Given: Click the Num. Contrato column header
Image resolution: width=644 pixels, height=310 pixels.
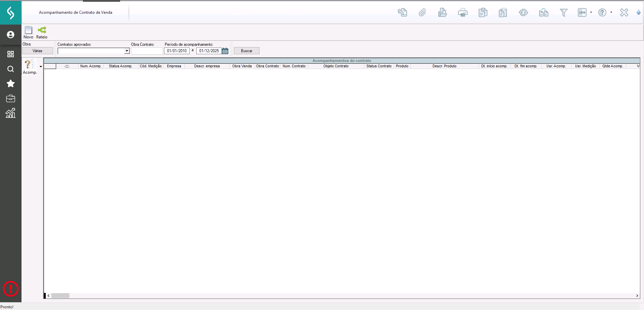Looking at the screenshot, I should point(294,66).
